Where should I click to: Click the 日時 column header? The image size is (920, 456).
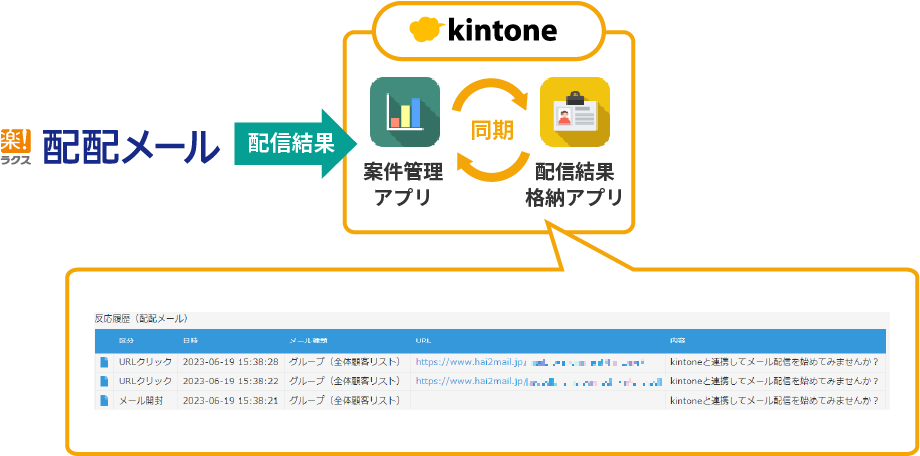pos(190,340)
